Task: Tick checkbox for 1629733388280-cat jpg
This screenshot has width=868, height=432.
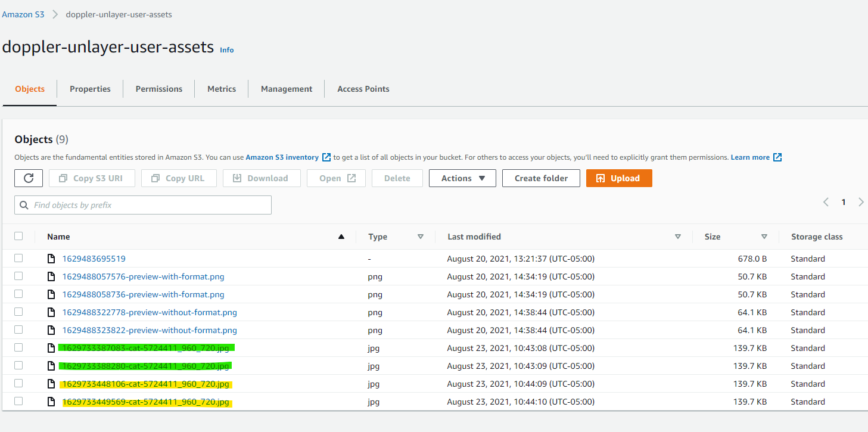Action: (18, 365)
